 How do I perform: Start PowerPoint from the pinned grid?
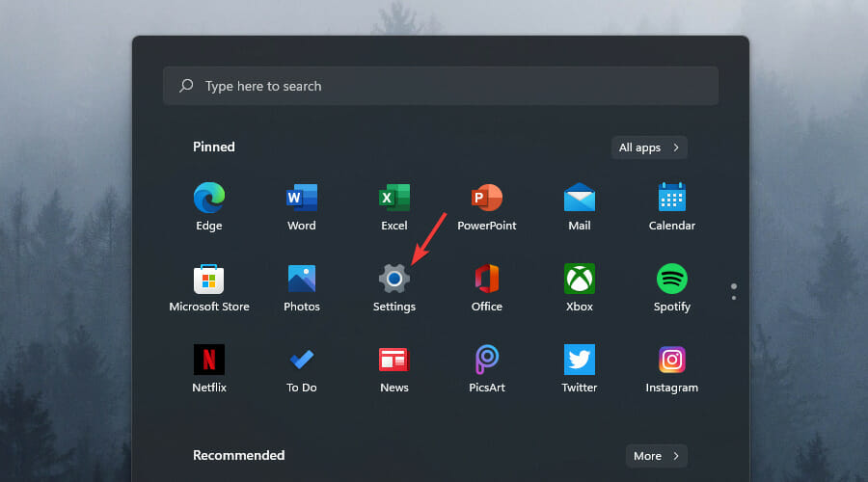(487, 198)
